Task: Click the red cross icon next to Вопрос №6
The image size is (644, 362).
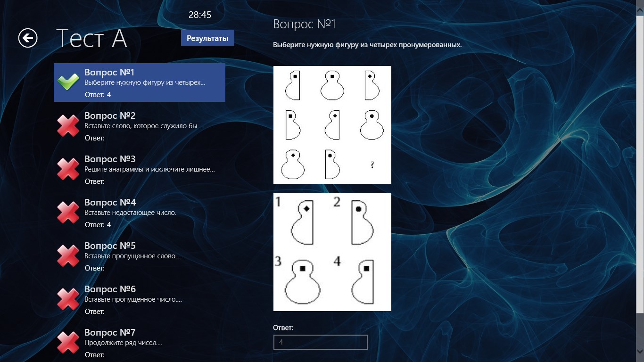Action: [68, 299]
